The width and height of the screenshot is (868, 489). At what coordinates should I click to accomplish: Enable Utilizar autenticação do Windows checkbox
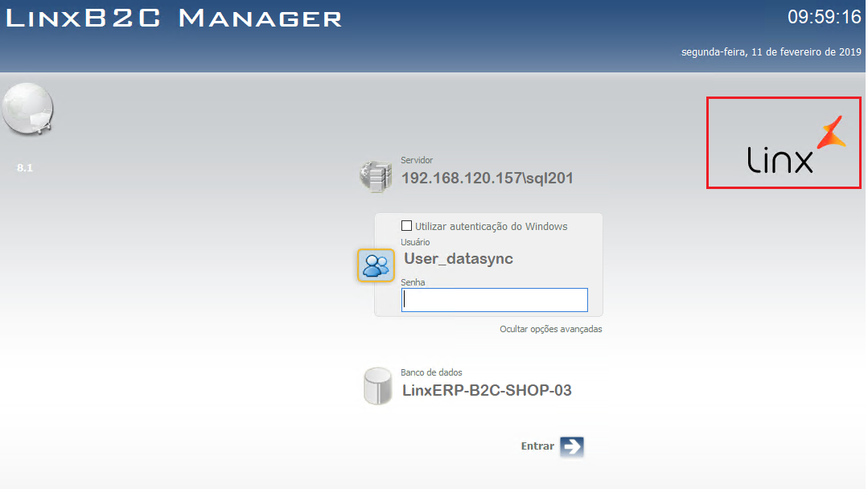[406, 226]
